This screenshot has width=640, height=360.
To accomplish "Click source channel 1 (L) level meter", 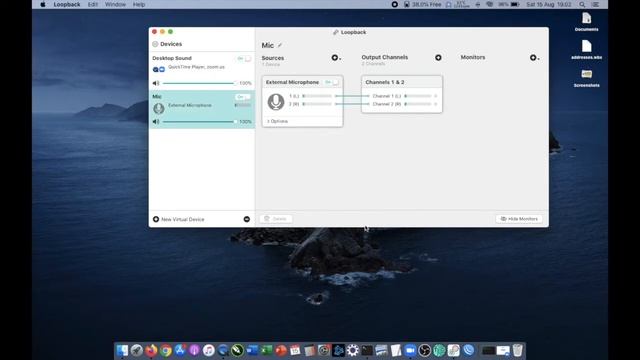I will tap(317, 96).
